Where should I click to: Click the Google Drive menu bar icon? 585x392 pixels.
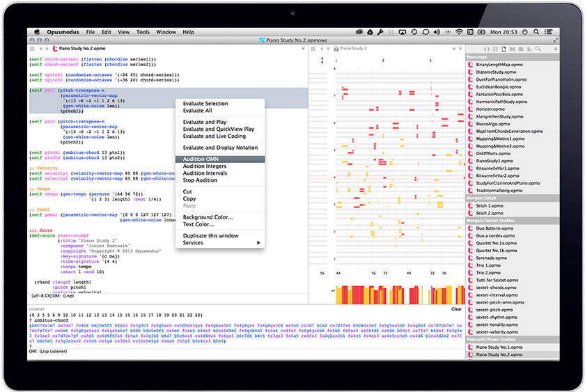coord(370,32)
